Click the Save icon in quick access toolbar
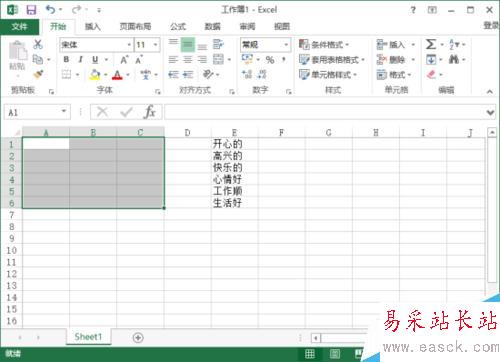This screenshot has width=500, height=362. click(x=31, y=10)
